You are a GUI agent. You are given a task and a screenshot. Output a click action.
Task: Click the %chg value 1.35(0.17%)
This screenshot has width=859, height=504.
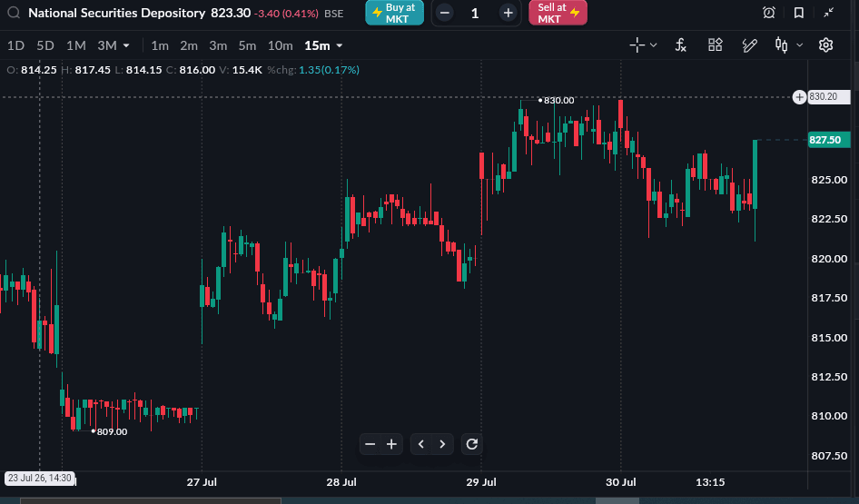329,70
